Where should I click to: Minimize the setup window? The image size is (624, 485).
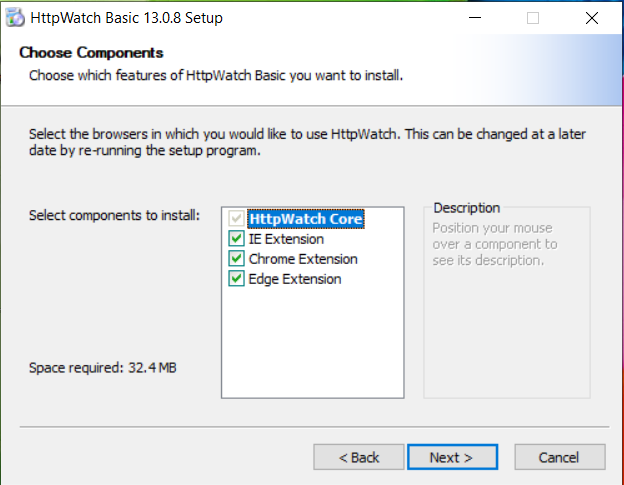475,18
